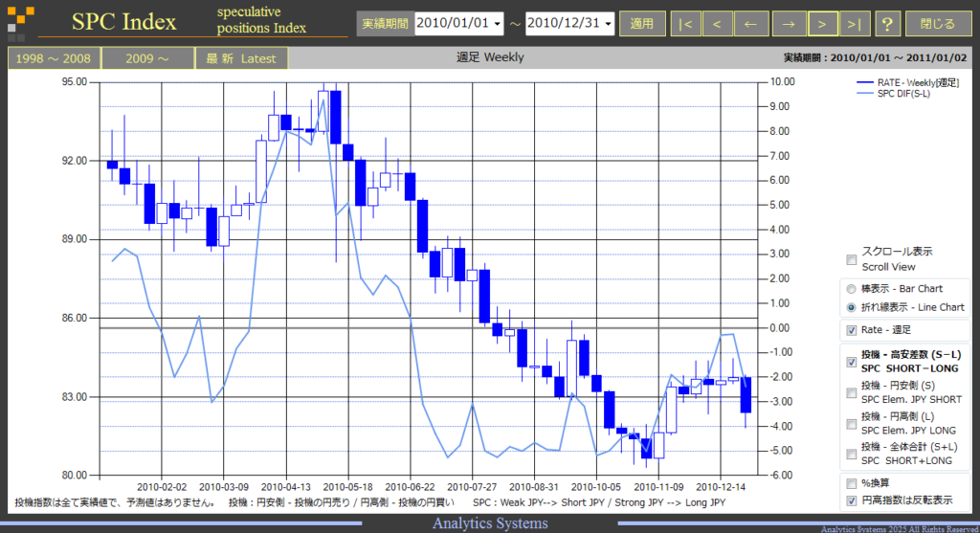Open the end date 2010/12/31 dropdown
980x533 pixels.
click(570, 23)
